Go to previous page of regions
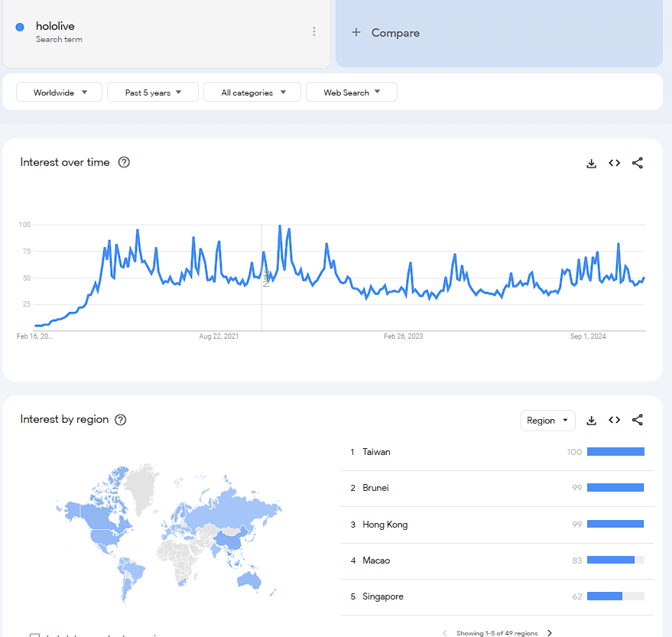This screenshot has height=637, width=672. point(445,632)
